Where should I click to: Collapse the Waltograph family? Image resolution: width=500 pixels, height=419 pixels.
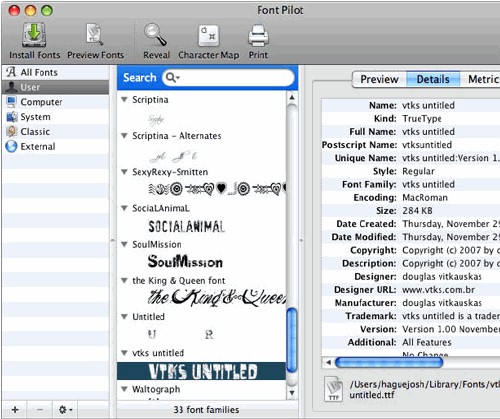124,389
